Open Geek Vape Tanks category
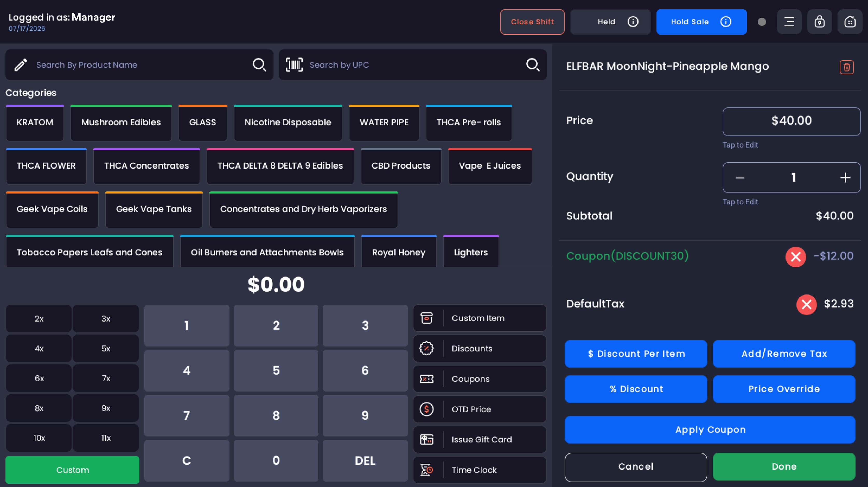The width and height of the screenshot is (868, 487). point(154,210)
